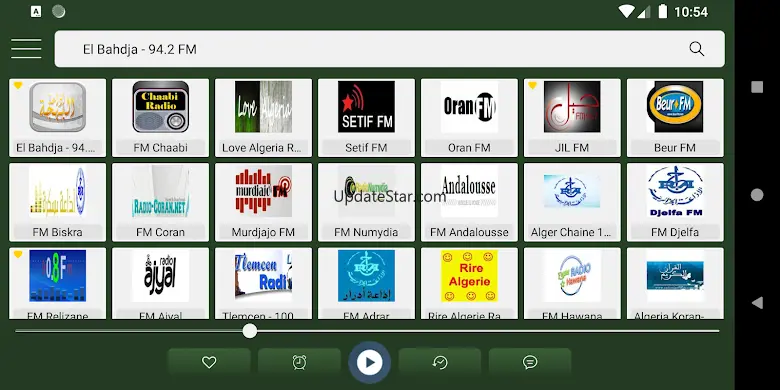Tap the Android home circle button
This screenshot has height=390, width=780.
[757, 195]
